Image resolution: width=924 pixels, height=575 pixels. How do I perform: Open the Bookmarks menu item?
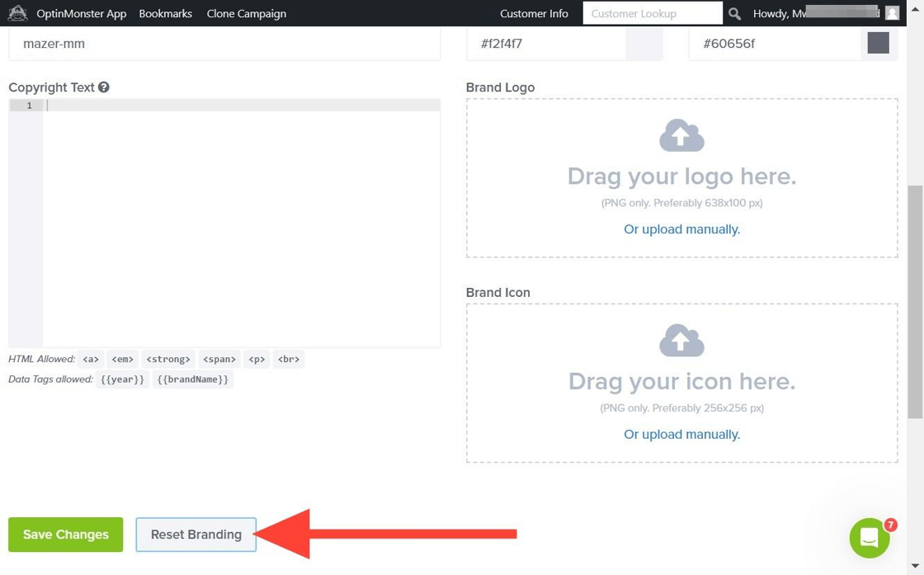165,13
